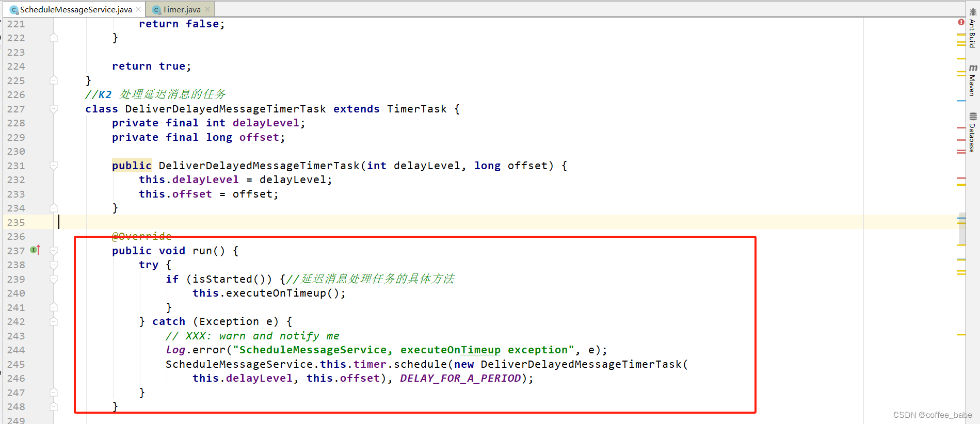The image size is (980, 424).
Task: Click the TimerTask superclass name
Action: coord(417,109)
